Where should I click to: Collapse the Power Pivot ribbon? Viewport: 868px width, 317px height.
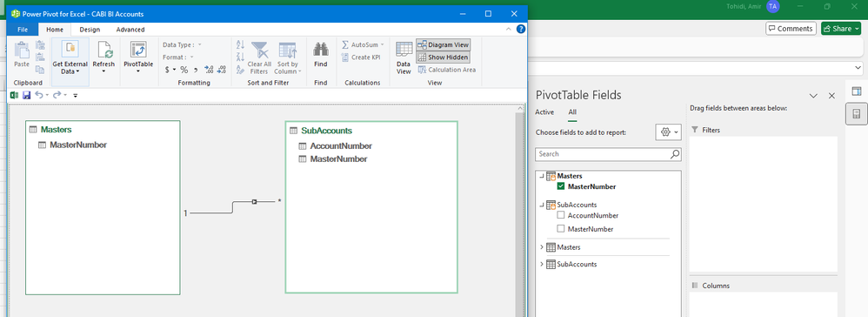click(509, 29)
